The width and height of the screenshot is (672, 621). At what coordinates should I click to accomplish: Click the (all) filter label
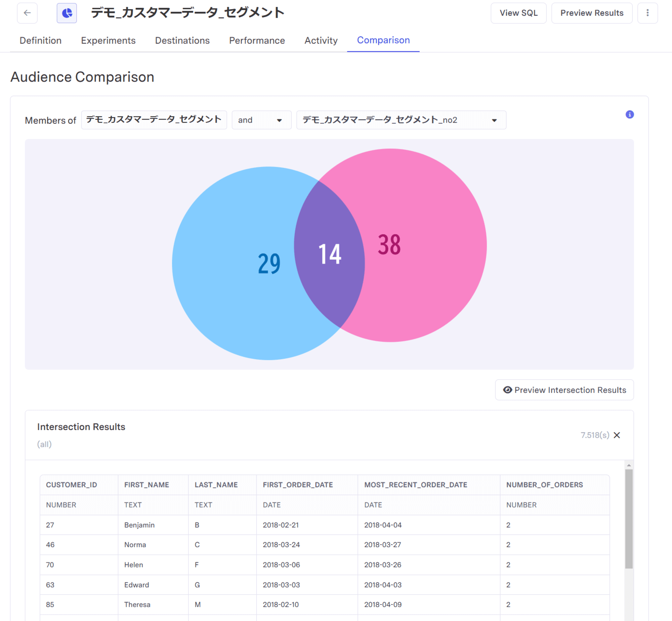coord(44,444)
